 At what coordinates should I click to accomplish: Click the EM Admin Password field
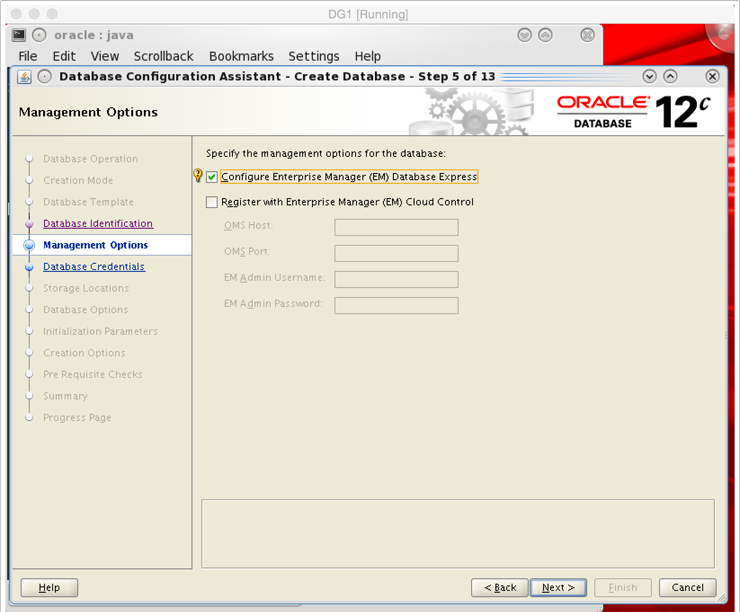(396, 305)
